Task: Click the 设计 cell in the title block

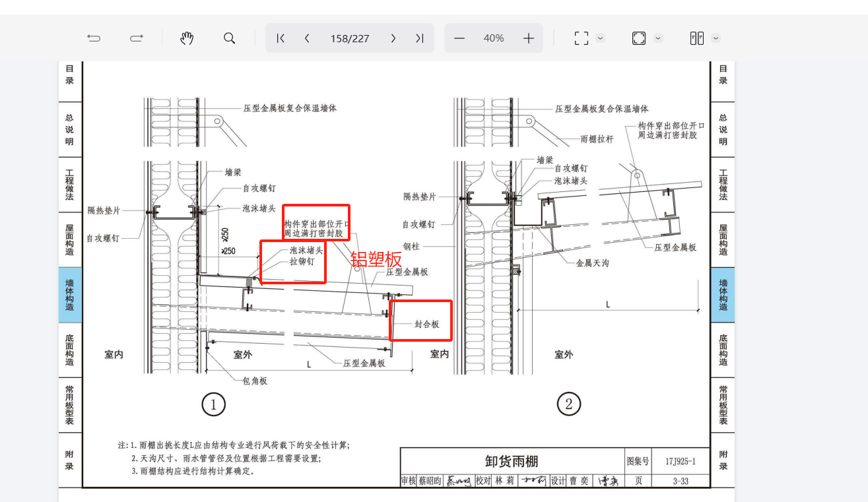Action: tap(558, 482)
